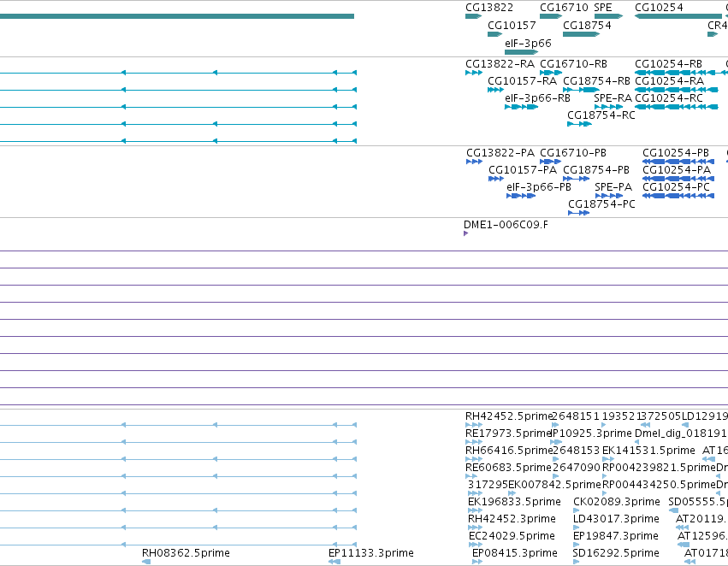Open transcript CG10254-RA
Image resolution: width=728 pixels, height=566 pixels.
669,80
